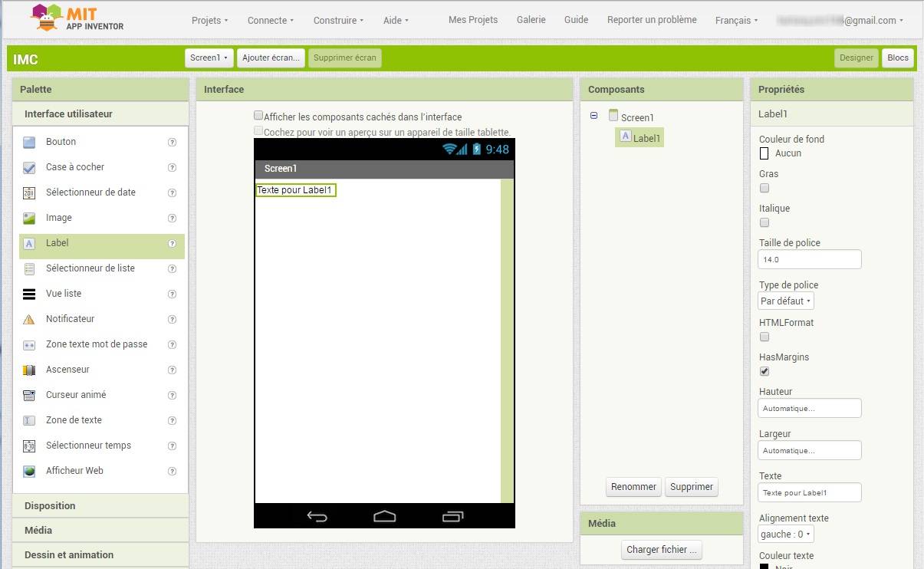Expand the Dessin et animation section
This screenshot has width=924, height=569.
(x=100, y=555)
